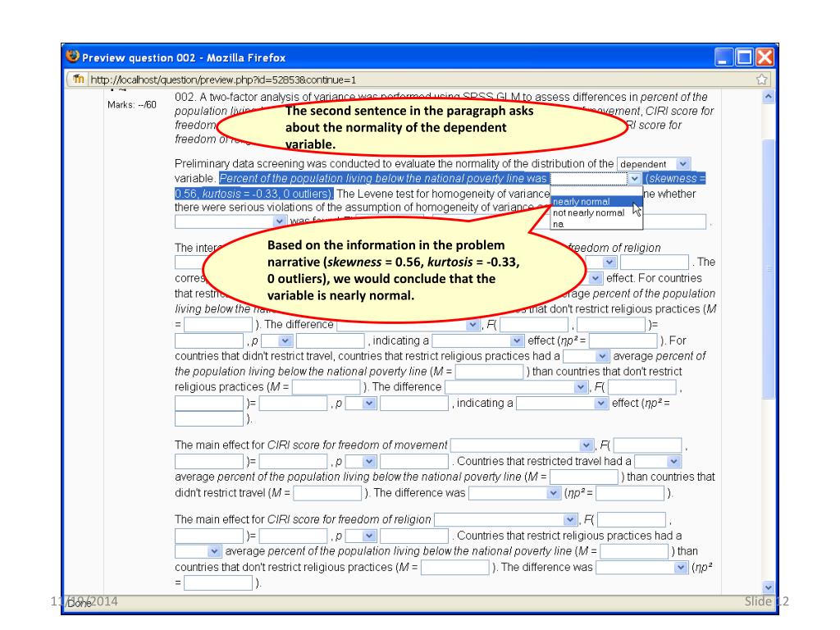This screenshot has width=840, height=630.
Task: Open dropdown between 'had a' and 'average percent of' in interaction paragraph
Action: click(586, 356)
